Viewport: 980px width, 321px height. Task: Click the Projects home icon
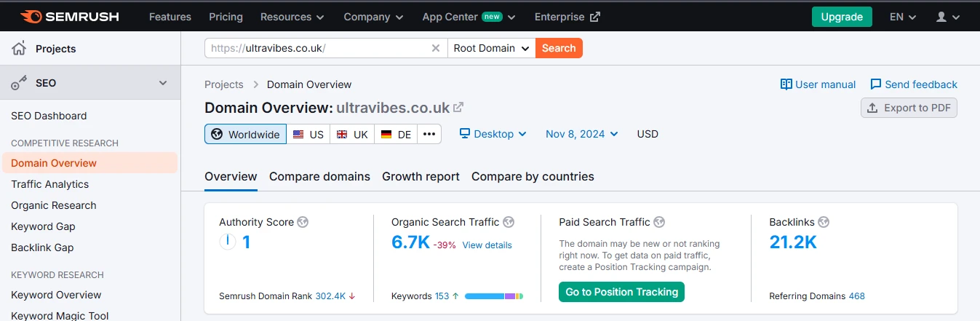click(20, 49)
